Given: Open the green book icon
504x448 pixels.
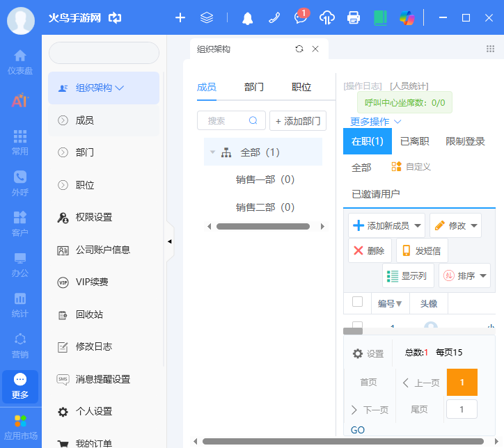Looking at the screenshot, I should coord(380,17).
